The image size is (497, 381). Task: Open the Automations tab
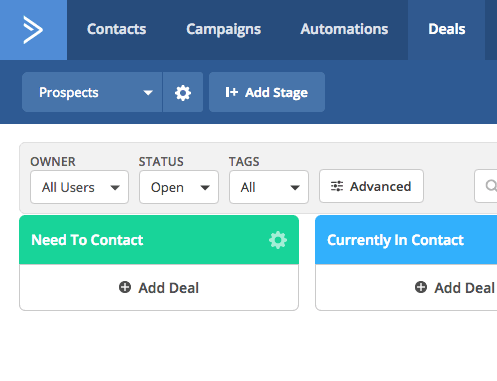pyautogui.click(x=344, y=29)
